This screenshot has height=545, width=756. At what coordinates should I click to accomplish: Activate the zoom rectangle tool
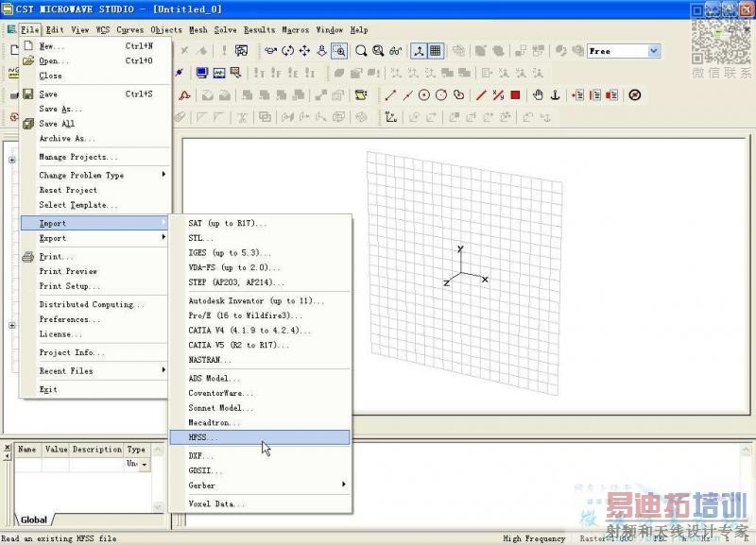[x=340, y=51]
